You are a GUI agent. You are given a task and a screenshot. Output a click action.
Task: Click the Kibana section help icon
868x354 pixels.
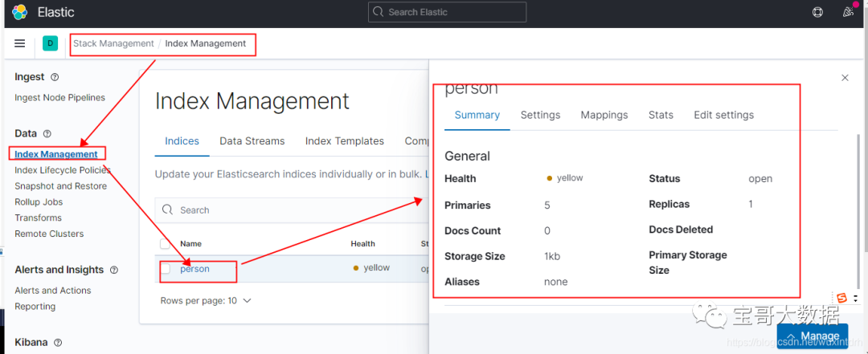point(58,343)
